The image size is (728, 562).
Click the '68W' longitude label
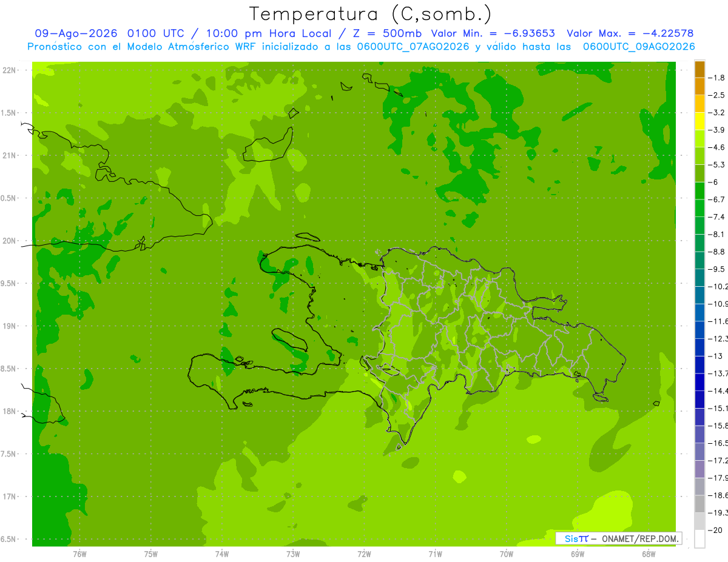tap(649, 554)
